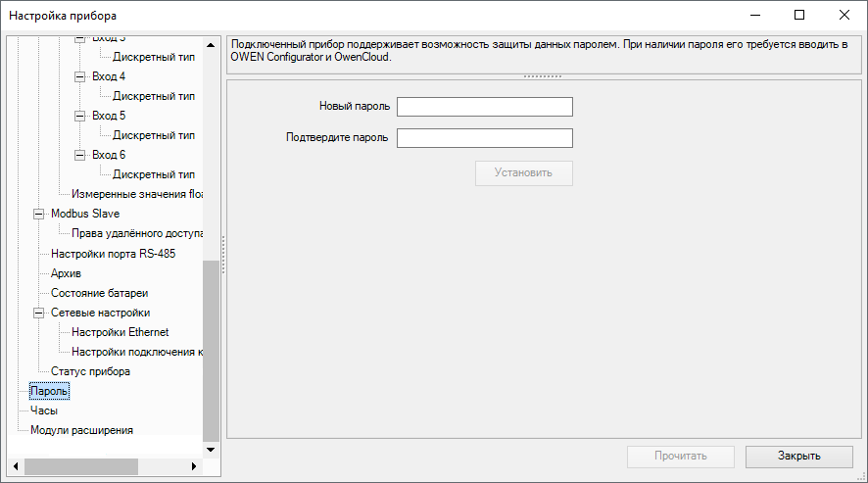The width and height of the screenshot is (868, 483).
Task: Collapse the Modbus Slave node
Action: coord(38,214)
